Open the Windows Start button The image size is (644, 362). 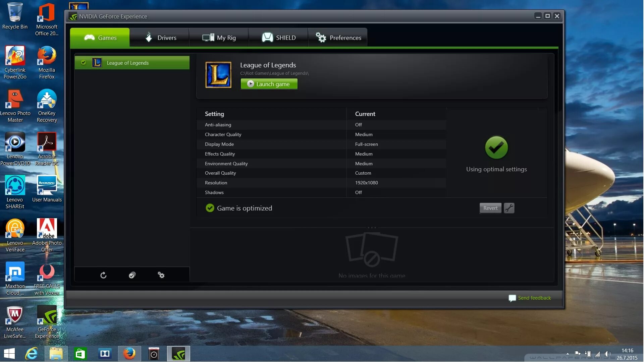tap(9, 354)
